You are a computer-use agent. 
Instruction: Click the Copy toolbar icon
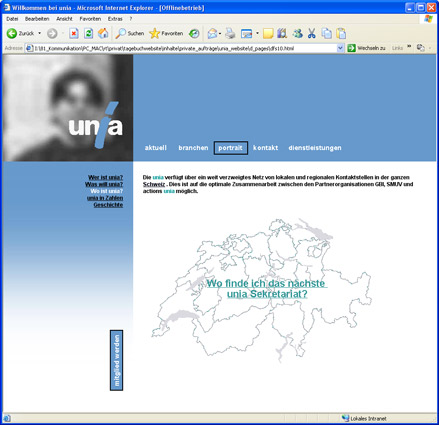326,33
